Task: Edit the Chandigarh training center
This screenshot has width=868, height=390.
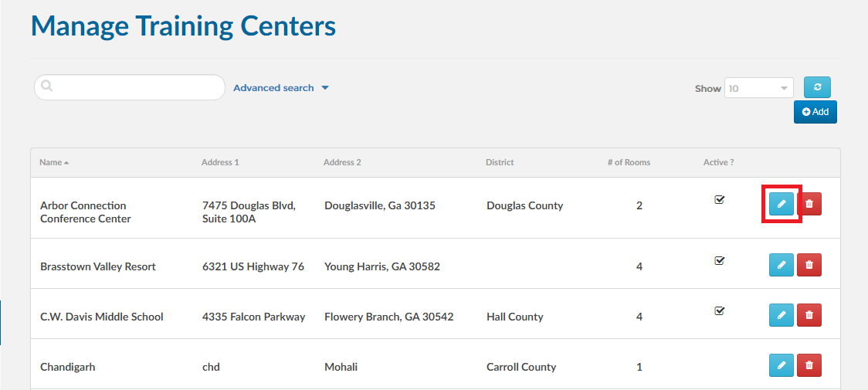Action: 781,365
